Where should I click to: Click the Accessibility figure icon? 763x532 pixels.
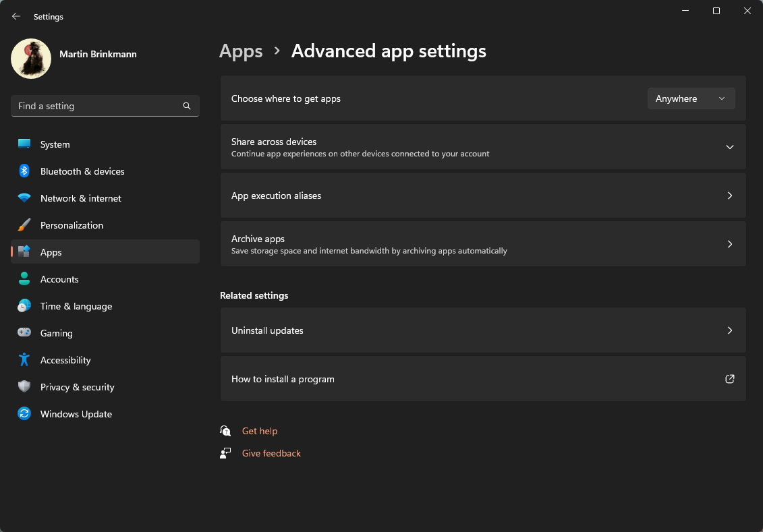[24, 359]
